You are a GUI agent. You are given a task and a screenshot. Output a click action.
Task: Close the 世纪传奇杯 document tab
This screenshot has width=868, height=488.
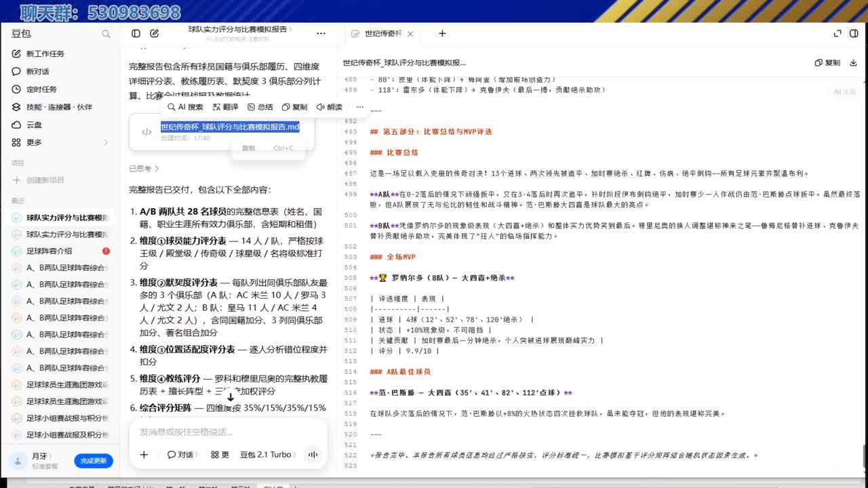click(x=410, y=33)
